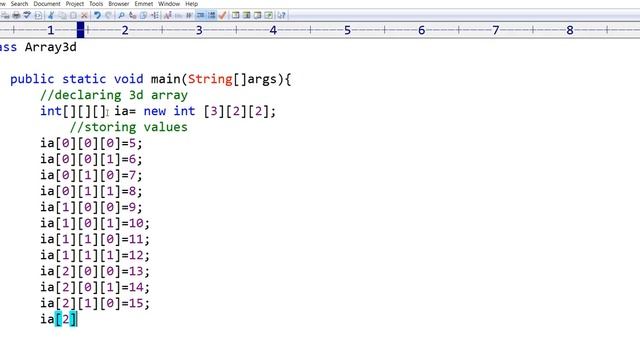Click the line 'ia[2][0][1]=14;'
The width and height of the screenshot is (640, 360).
coord(95,287)
